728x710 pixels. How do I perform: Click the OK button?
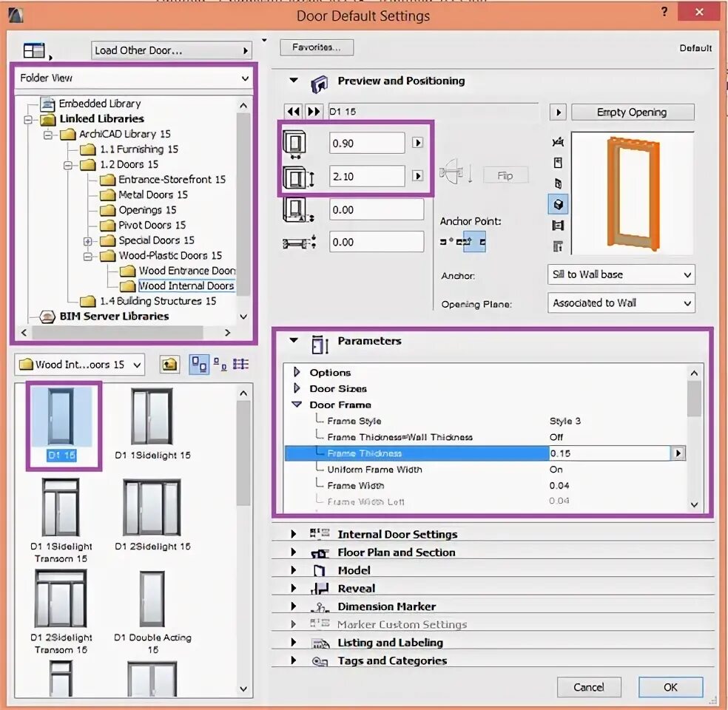click(670, 687)
